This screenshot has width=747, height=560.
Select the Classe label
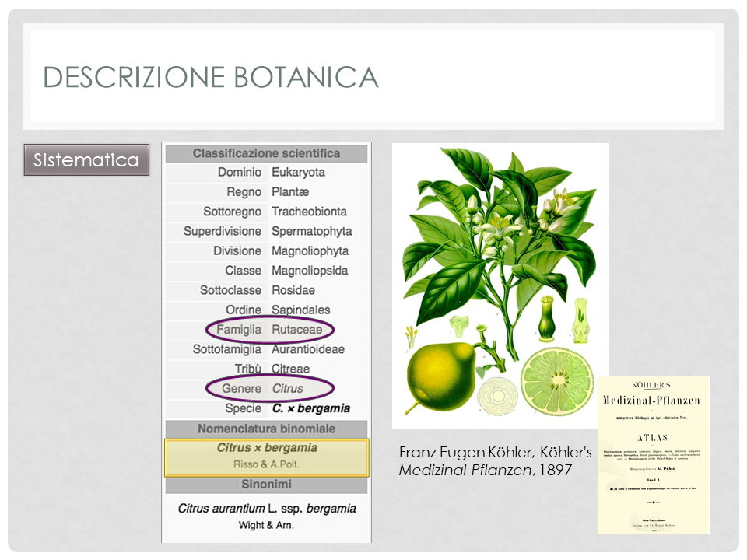(244, 271)
